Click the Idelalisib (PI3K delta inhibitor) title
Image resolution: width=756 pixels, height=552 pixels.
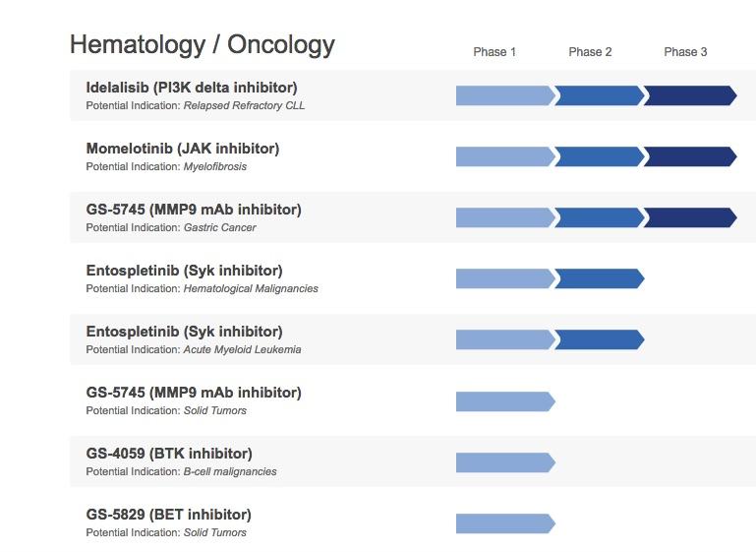pos(192,88)
